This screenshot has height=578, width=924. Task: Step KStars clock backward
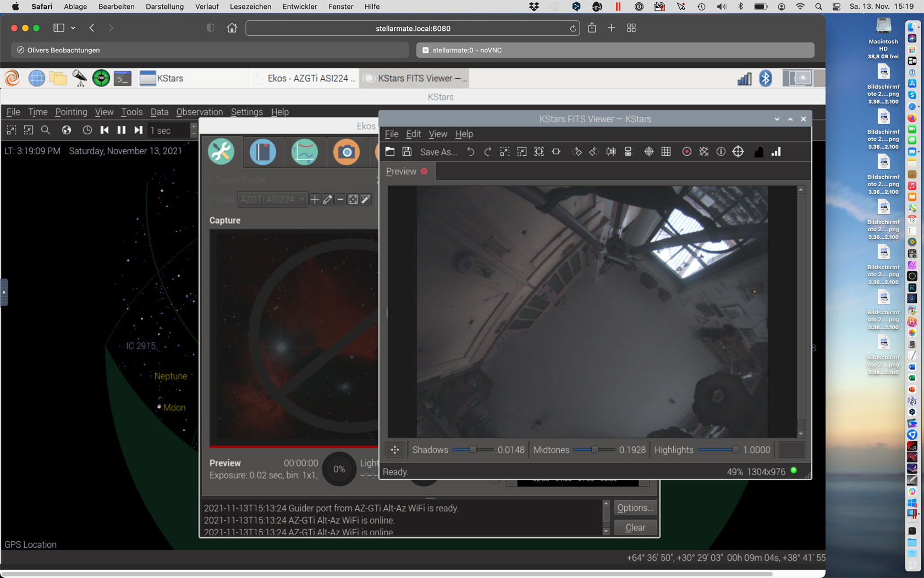tap(105, 130)
